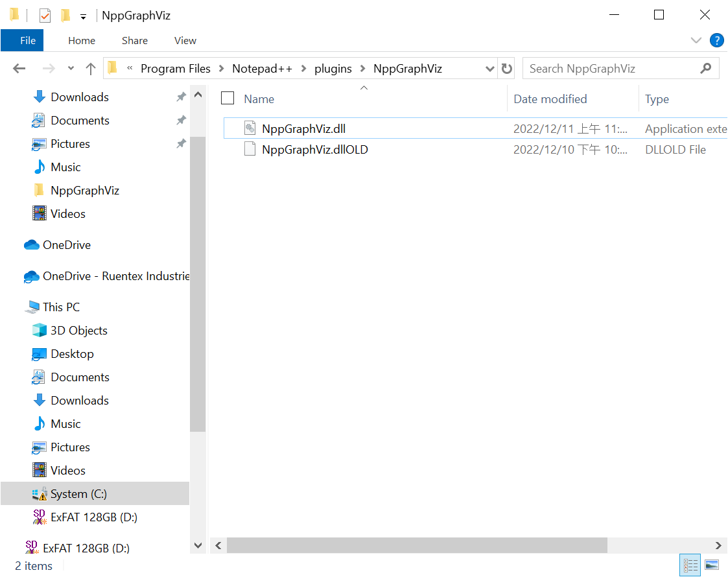Sort files by the Type column
Image resolution: width=728 pixels, height=577 pixels.
(x=657, y=99)
